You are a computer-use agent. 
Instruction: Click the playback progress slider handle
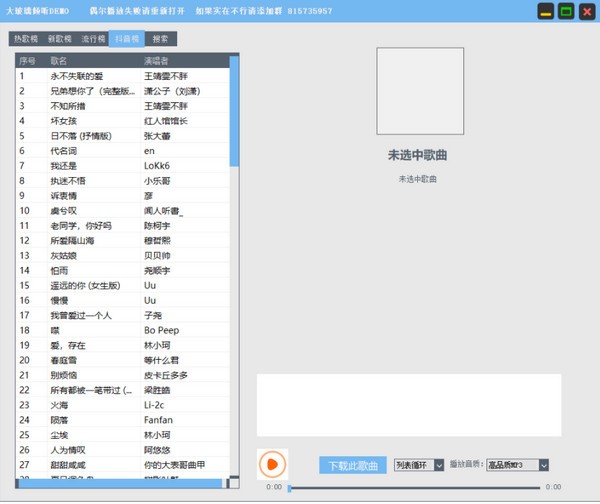[x=289, y=487]
